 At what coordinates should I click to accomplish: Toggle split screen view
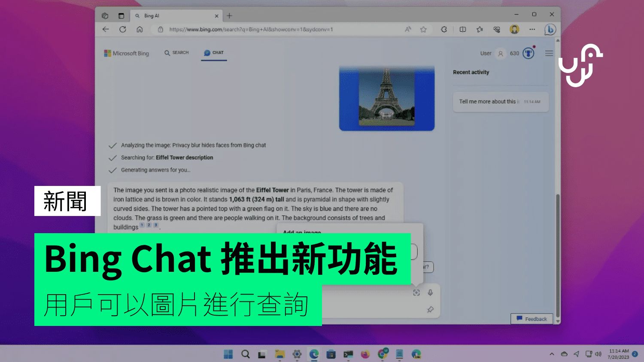coord(463,29)
